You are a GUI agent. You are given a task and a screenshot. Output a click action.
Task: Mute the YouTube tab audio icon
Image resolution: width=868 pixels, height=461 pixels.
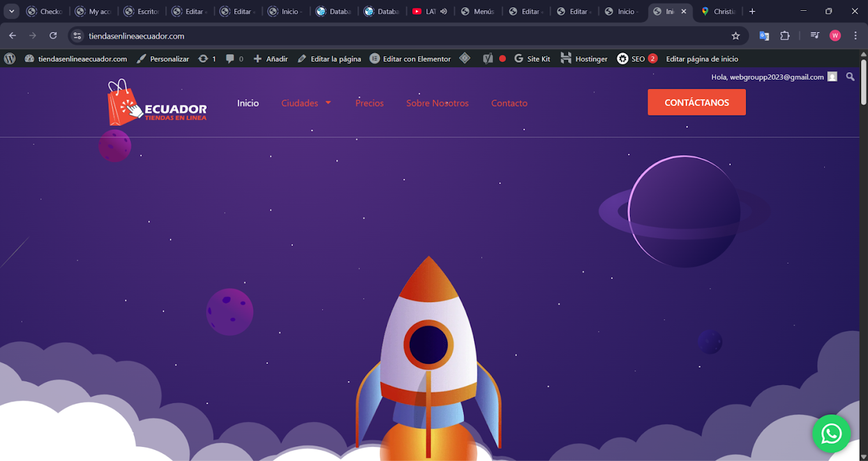(444, 11)
